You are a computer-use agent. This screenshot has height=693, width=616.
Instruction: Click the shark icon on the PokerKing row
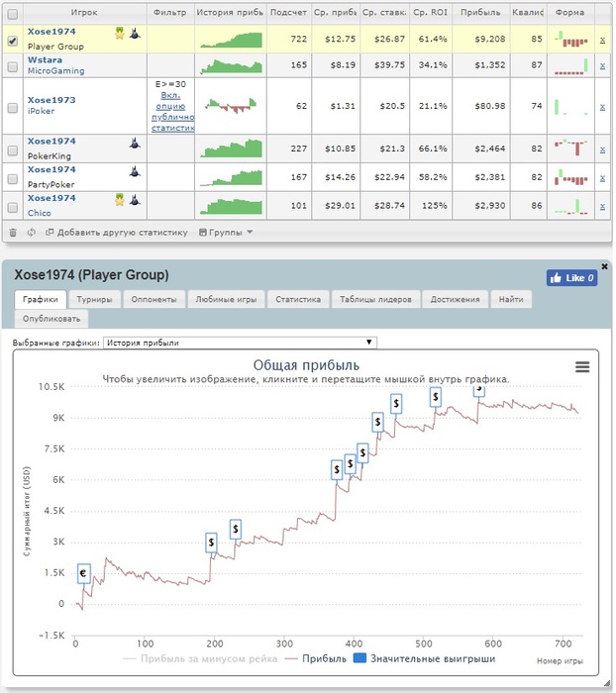coord(135,143)
